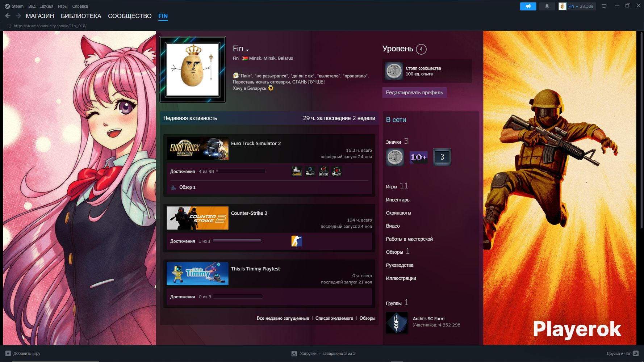Click the downloads icon in the bottom bar
Screen dimensions: 644x362
tap(294, 353)
